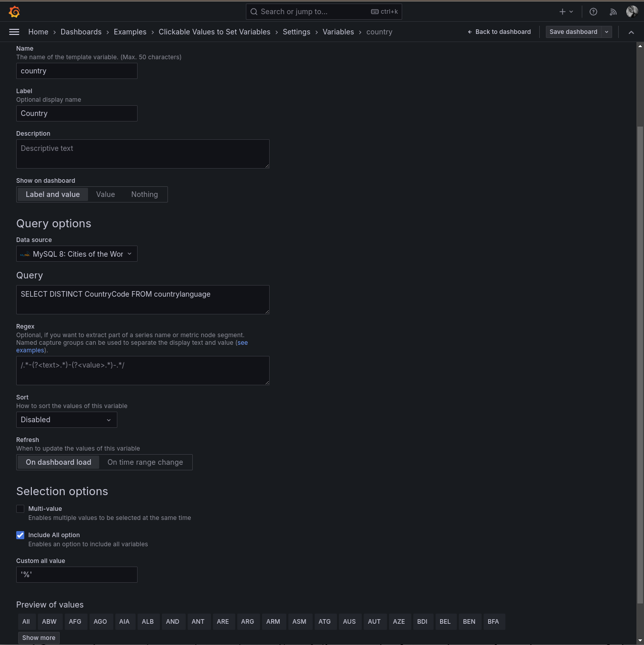
Task: Click Show more under Preview of values
Action: click(x=38, y=638)
